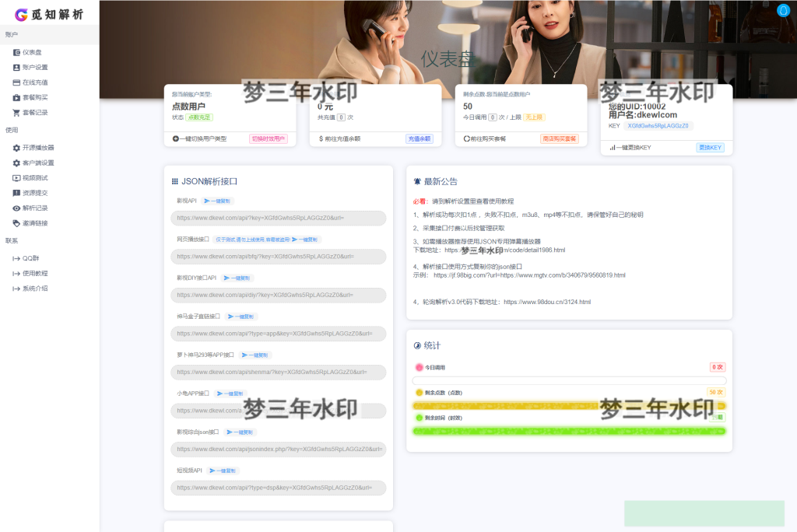
Task: Click the 账户设置 person icon
Action: pyautogui.click(x=16, y=67)
